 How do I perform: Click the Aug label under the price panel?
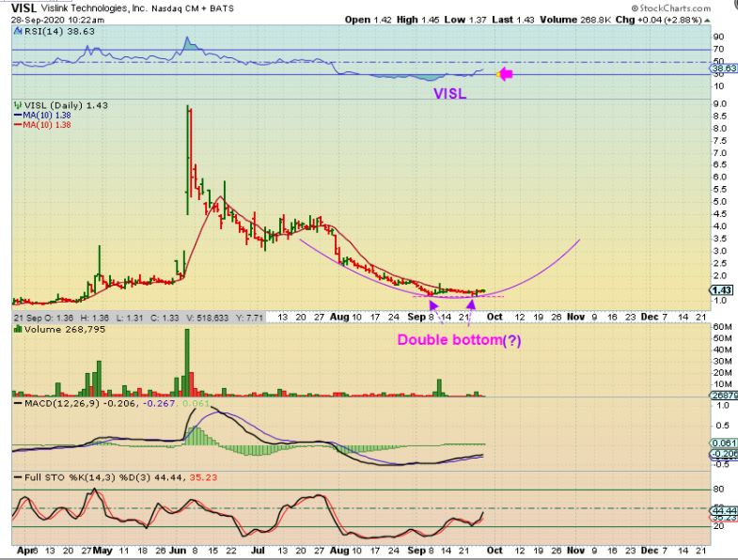(x=339, y=317)
